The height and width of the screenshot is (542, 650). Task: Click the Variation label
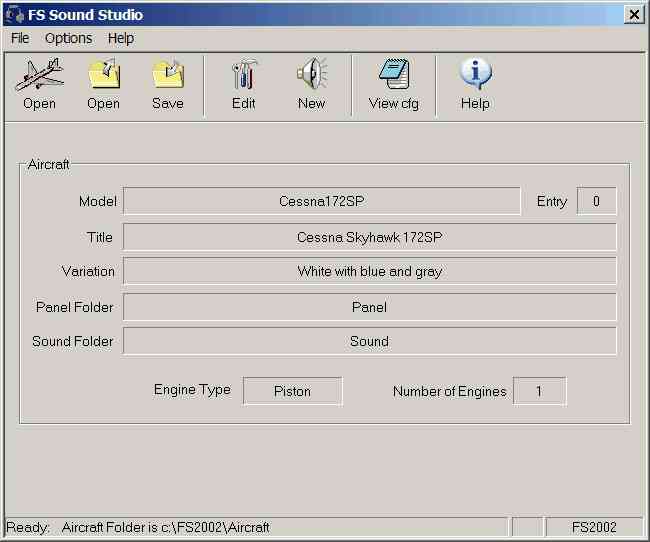[x=88, y=271]
